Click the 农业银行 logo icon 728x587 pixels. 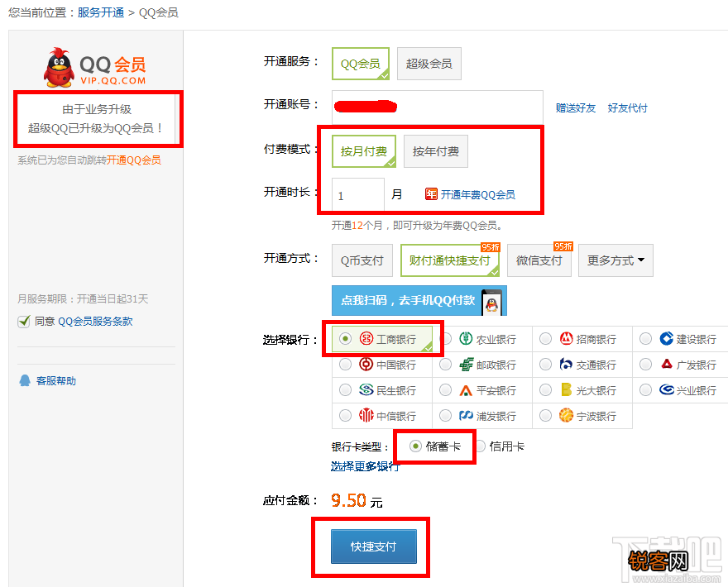click(x=466, y=338)
